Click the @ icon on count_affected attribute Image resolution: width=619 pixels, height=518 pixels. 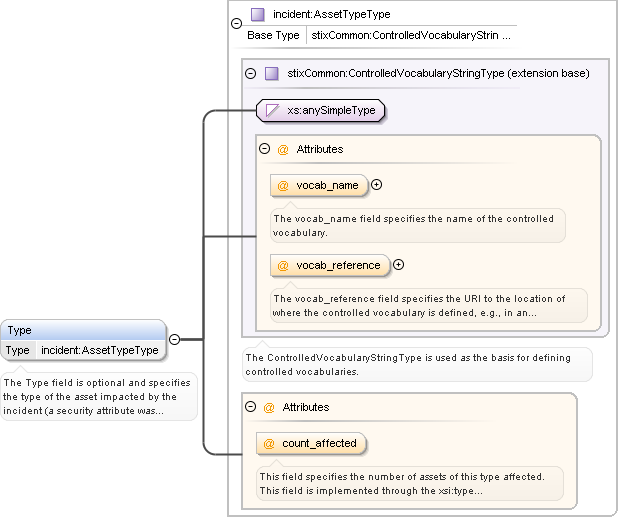coord(269,443)
